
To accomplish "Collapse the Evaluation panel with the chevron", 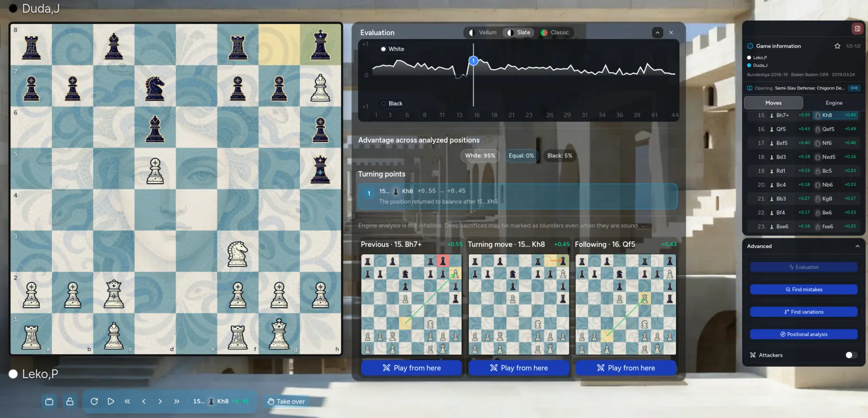I will click(657, 32).
